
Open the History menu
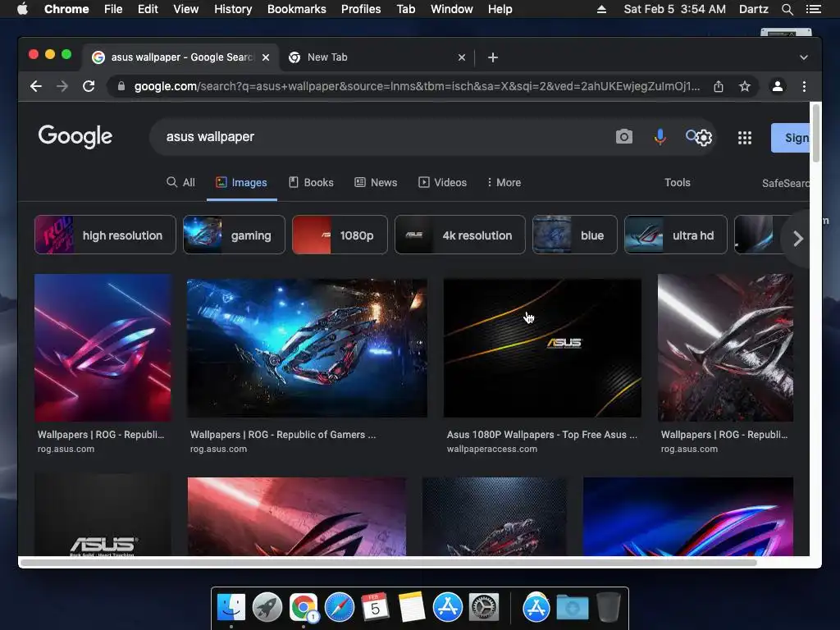[x=232, y=9]
